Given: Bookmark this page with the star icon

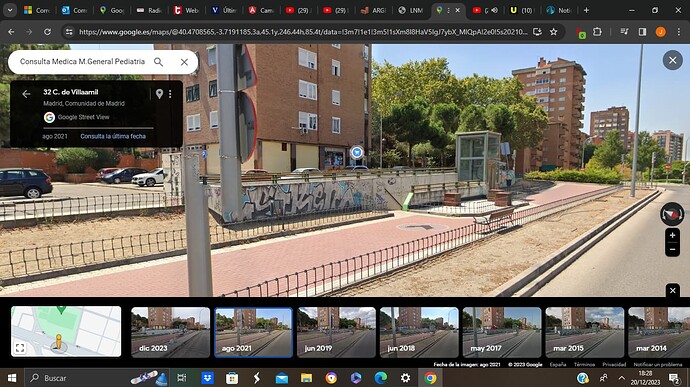Looking at the screenshot, I should [554, 32].
